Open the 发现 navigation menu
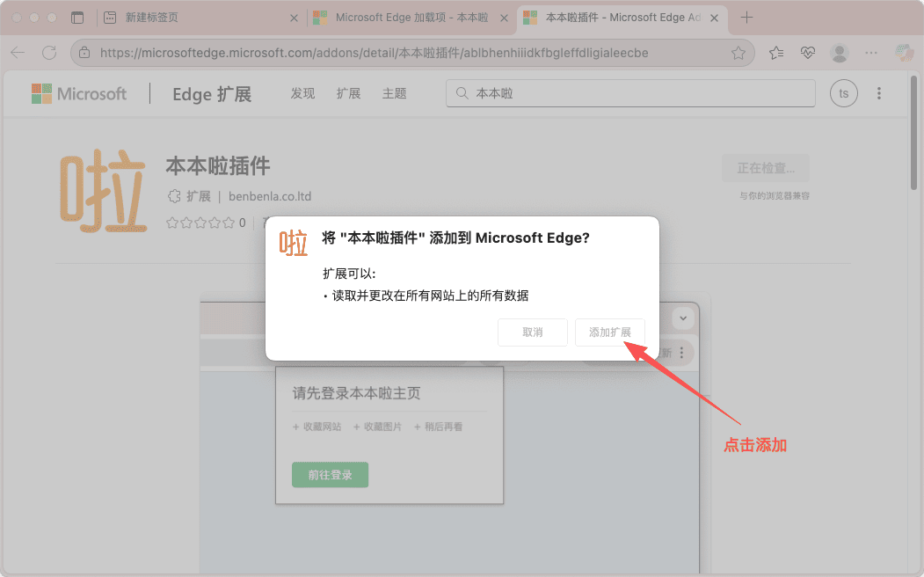The width and height of the screenshot is (924, 577). pyautogui.click(x=302, y=93)
